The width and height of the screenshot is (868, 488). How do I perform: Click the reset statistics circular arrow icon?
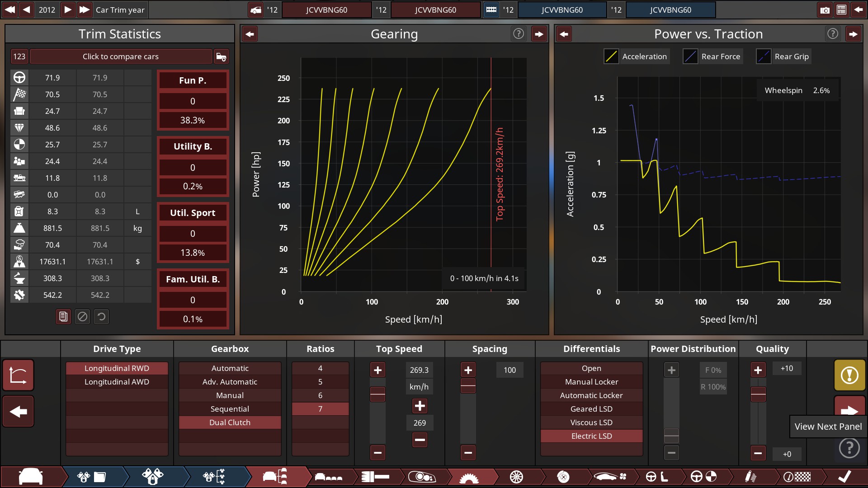(x=101, y=317)
